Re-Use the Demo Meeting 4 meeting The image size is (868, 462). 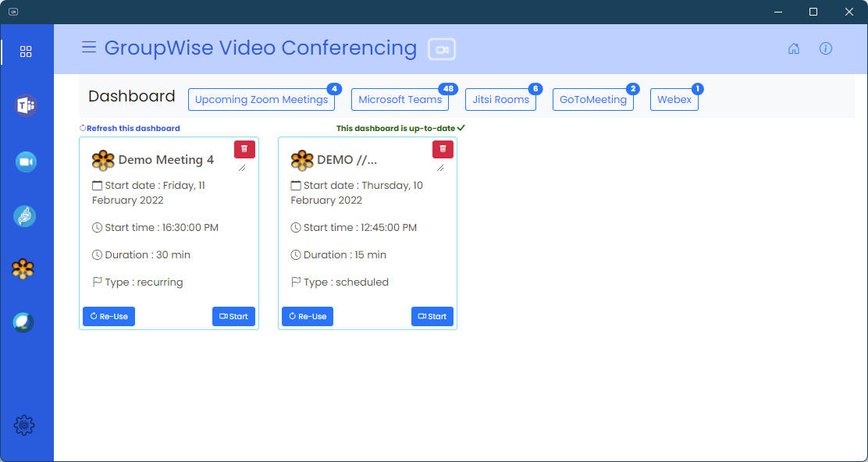pyautogui.click(x=109, y=317)
